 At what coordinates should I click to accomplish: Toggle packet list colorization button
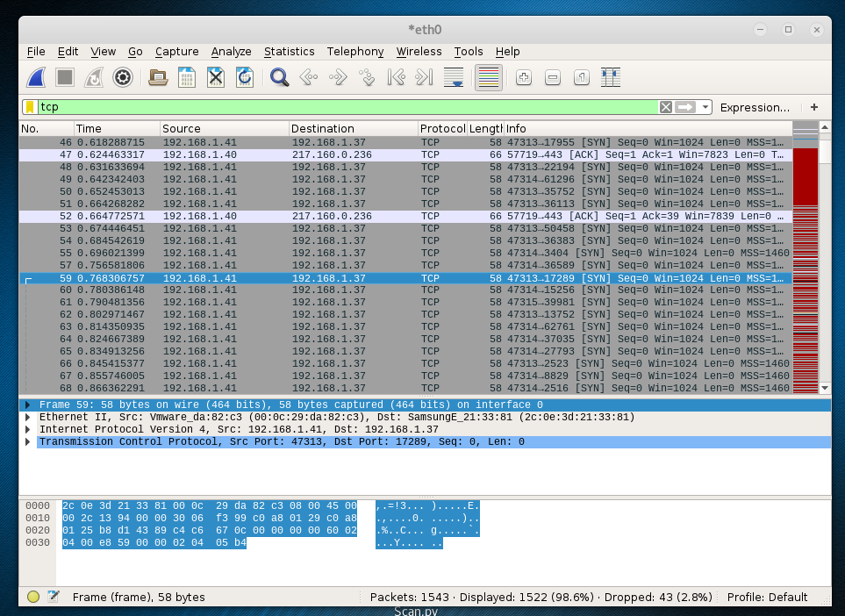(x=488, y=77)
